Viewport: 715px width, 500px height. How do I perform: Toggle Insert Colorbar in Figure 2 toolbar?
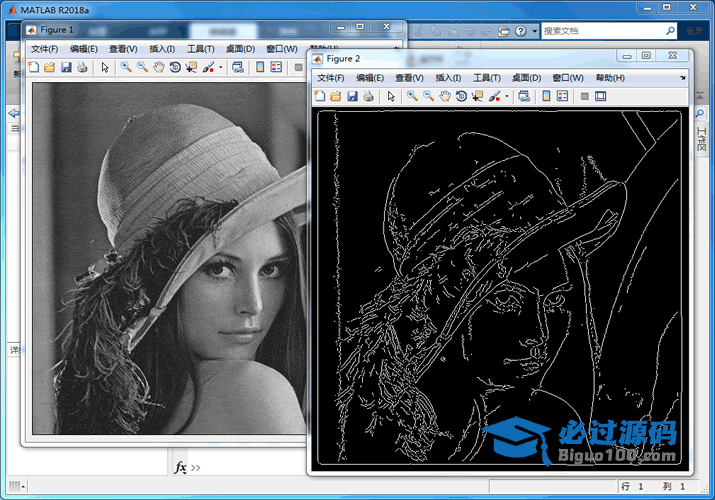546,97
